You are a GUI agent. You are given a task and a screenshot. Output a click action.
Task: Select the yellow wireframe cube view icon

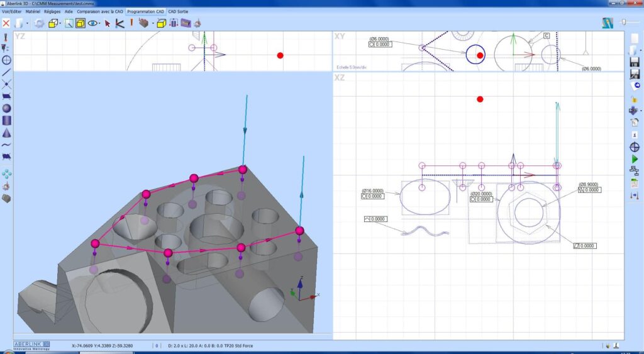click(53, 23)
